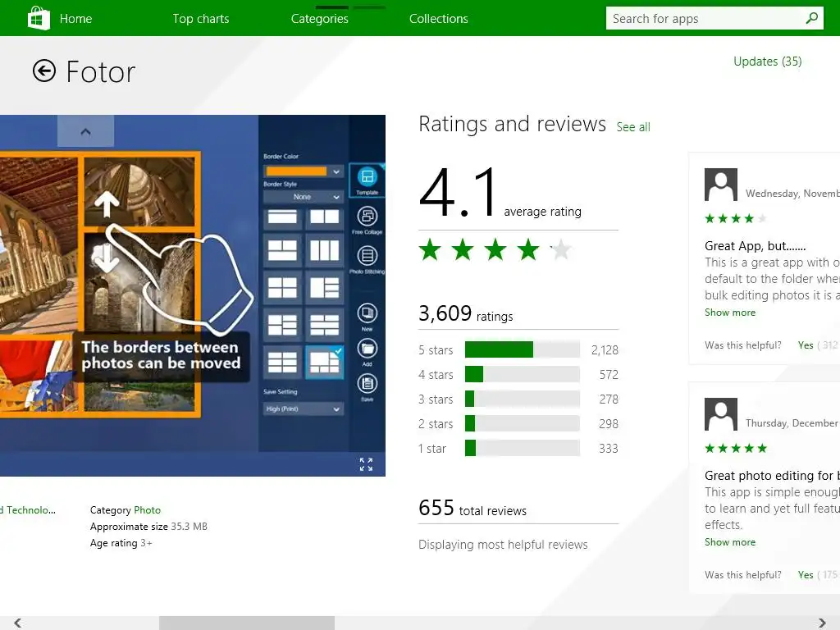Click the Save disk icon

pos(367,387)
